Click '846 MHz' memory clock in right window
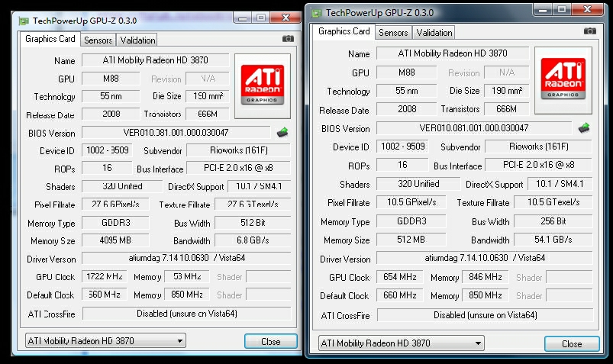 click(486, 277)
